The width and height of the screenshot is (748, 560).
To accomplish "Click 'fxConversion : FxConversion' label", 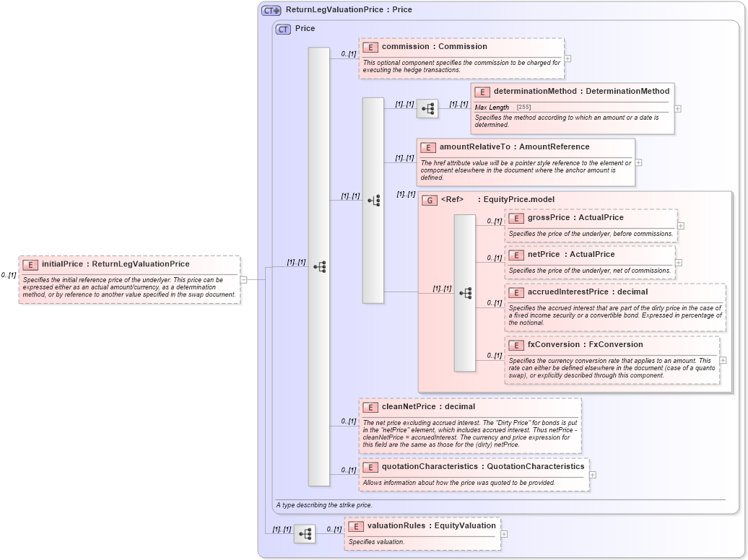I will 586,344.
